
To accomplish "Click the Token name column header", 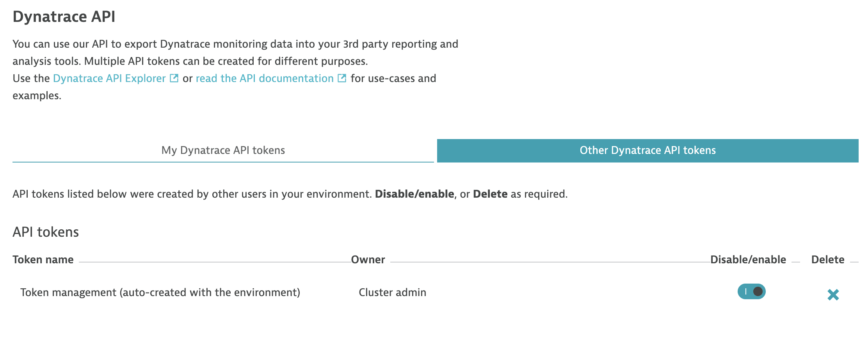I will click(43, 260).
